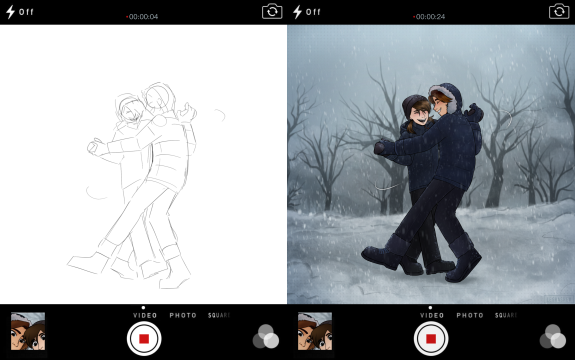The width and height of the screenshot is (575, 360).
Task: Select PHOTO mode in left camera
Action: (183, 315)
